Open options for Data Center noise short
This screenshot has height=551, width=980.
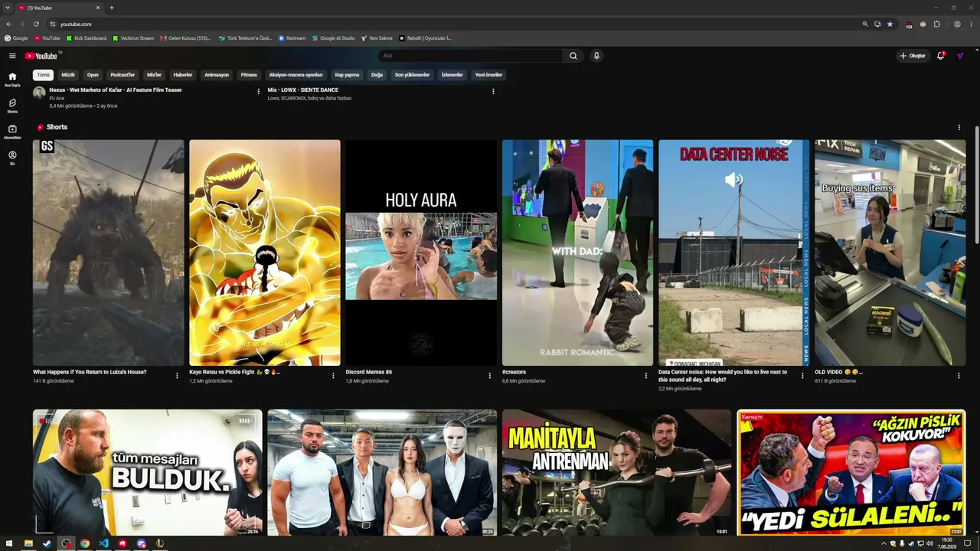802,376
